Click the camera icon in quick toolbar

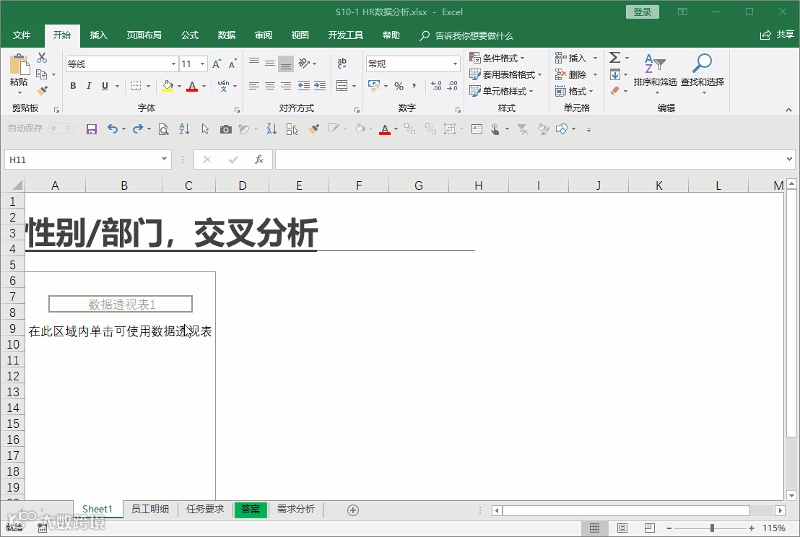tap(226, 130)
